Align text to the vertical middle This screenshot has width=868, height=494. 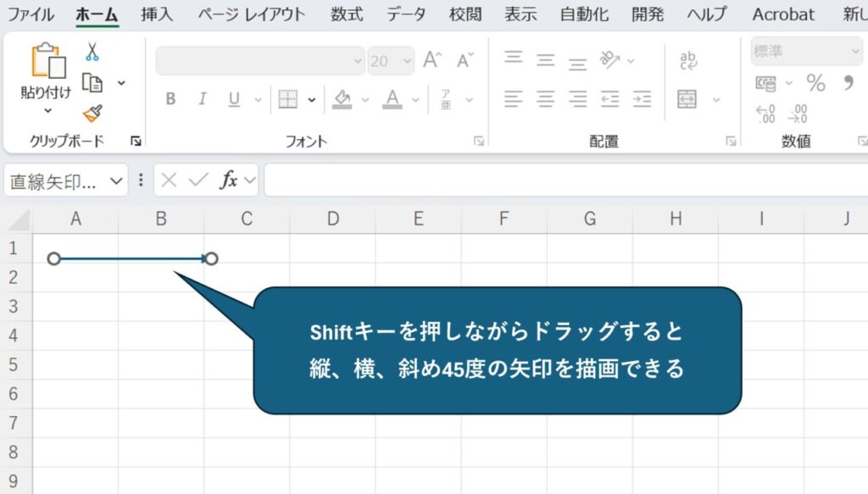[x=545, y=60]
